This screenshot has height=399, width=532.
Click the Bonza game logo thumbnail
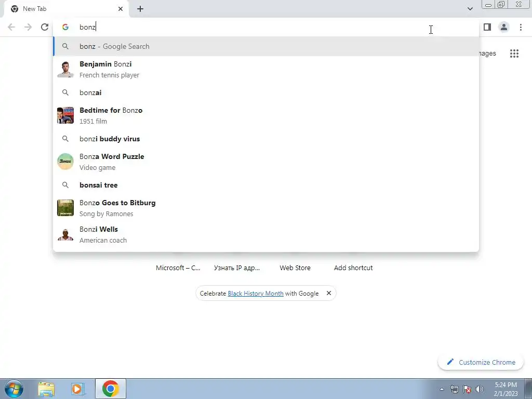click(65, 162)
